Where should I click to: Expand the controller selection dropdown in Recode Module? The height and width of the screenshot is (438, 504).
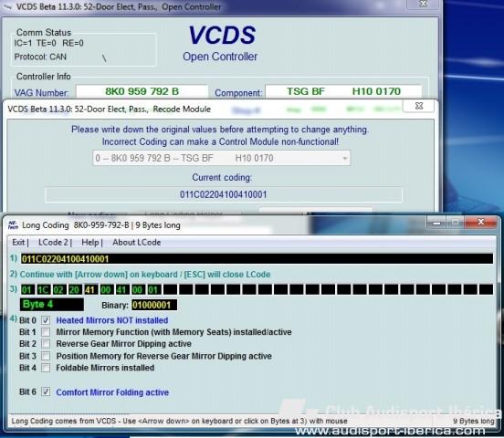click(344, 158)
